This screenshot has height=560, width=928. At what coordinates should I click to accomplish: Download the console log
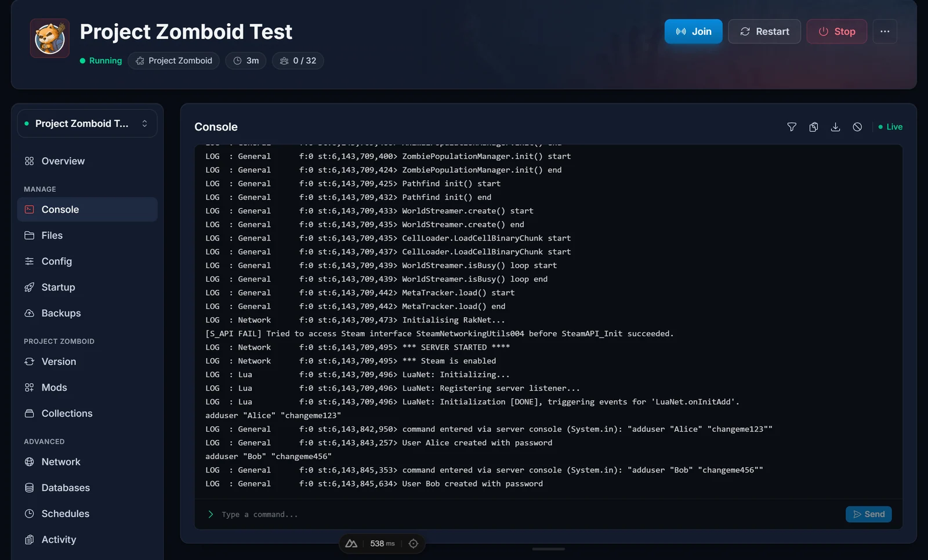click(x=835, y=127)
